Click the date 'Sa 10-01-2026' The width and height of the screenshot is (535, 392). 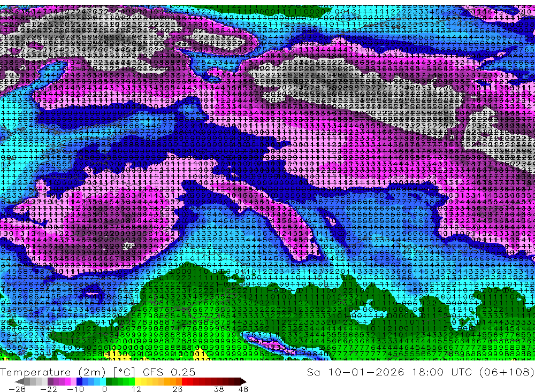[355, 372]
